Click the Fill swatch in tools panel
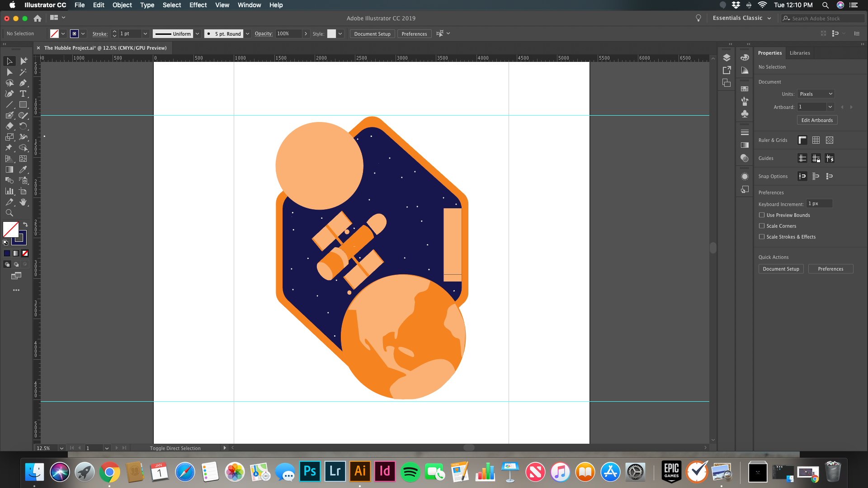Image resolution: width=868 pixels, height=488 pixels. coord(10,230)
